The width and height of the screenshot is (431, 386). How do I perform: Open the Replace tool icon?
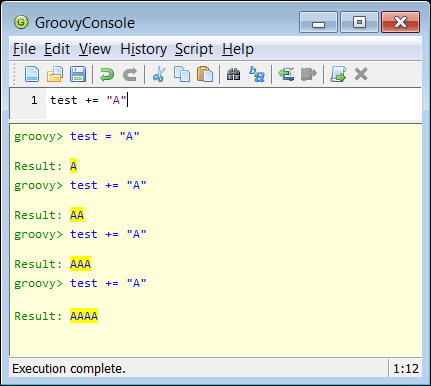[x=257, y=74]
